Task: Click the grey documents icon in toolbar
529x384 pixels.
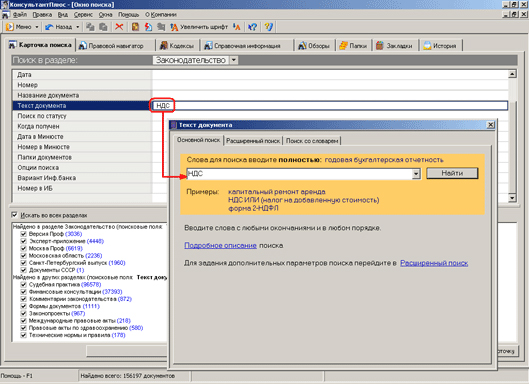Action: [161, 27]
